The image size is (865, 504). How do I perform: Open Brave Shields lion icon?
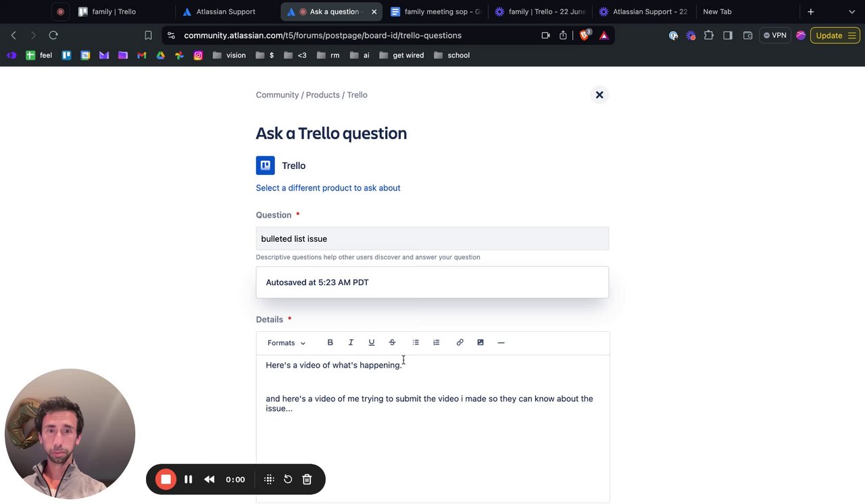pos(585,35)
